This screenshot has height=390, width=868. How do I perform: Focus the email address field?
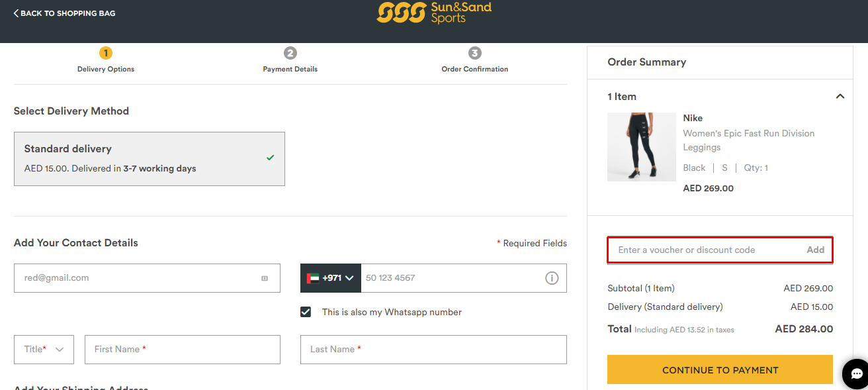147,278
